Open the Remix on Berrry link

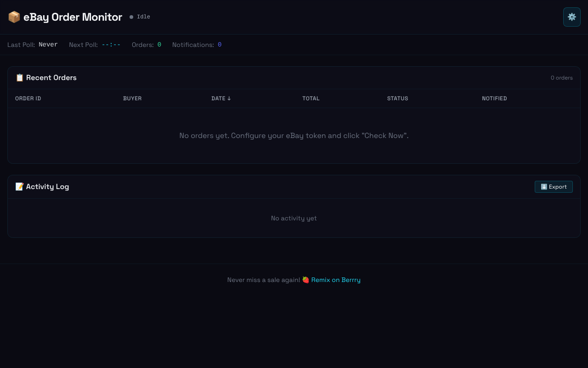[x=336, y=280]
